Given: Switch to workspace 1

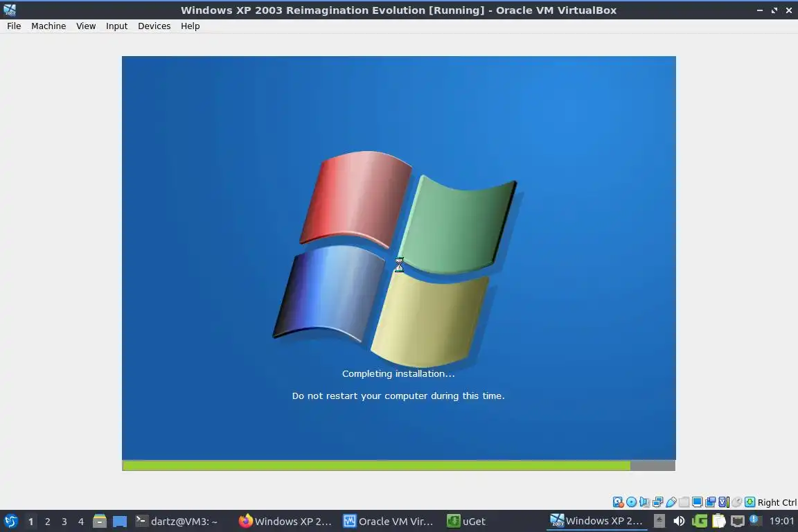Looking at the screenshot, I should point(30,522).
